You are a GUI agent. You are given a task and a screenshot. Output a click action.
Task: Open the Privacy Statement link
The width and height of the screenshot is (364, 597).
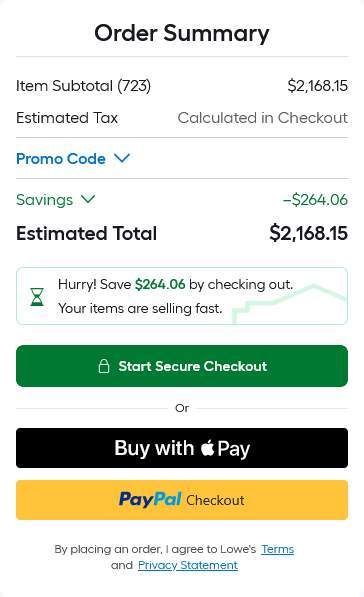(188, 565)
